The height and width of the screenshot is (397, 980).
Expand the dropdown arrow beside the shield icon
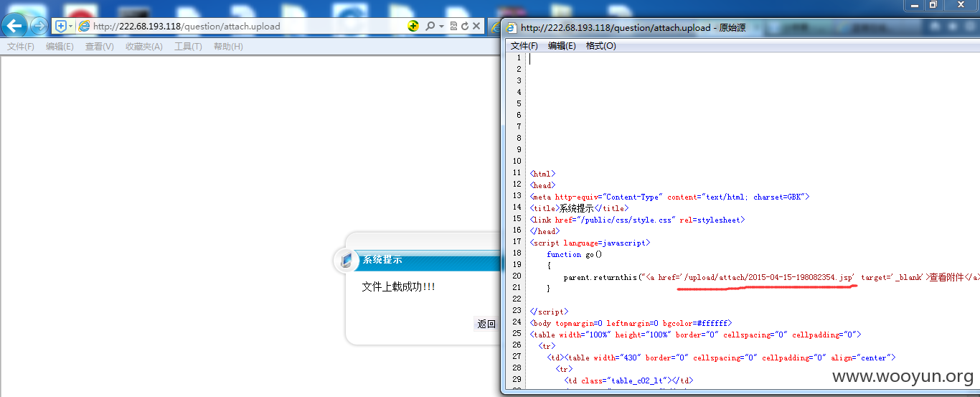pyautogui.click(x=70, y=26)
